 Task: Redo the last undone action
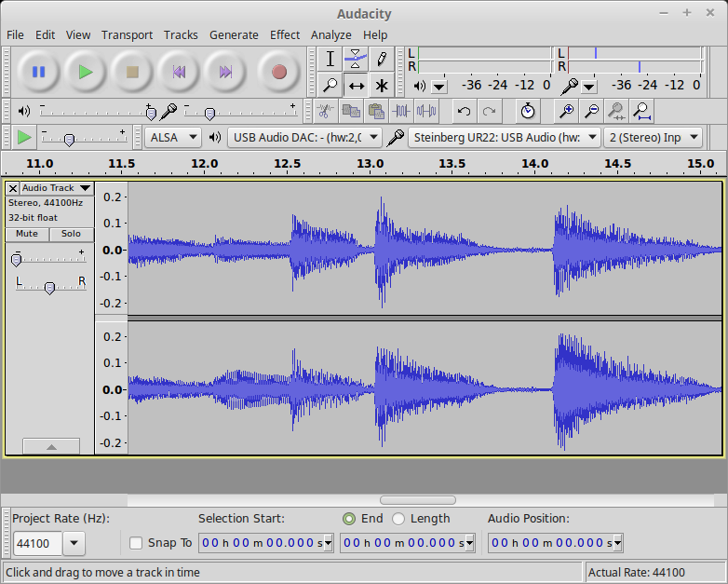coord(489,111)
